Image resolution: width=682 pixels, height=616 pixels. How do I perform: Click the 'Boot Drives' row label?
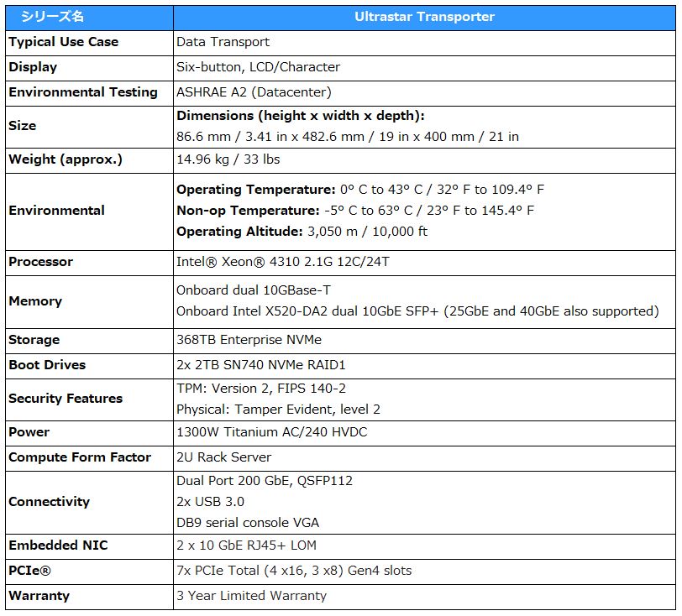pyautogui.click(x=47, y=365)
